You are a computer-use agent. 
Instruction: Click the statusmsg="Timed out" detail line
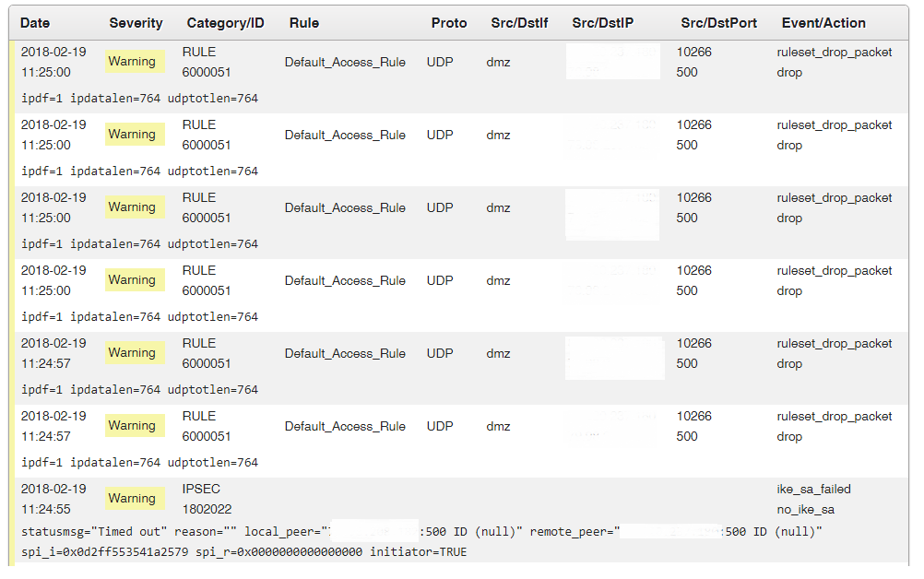tap(421, 532)
